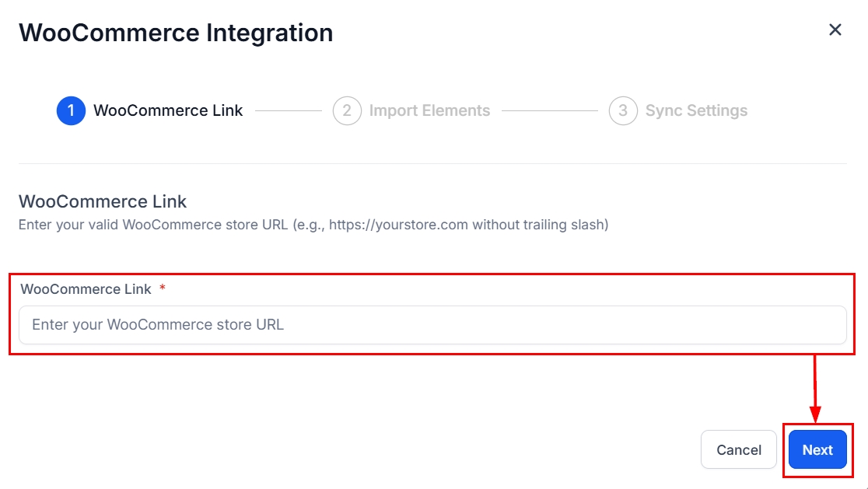Click connector line between steps 2 and 3
The height and width of the screenshot is (489, 868).
point(549,110)
